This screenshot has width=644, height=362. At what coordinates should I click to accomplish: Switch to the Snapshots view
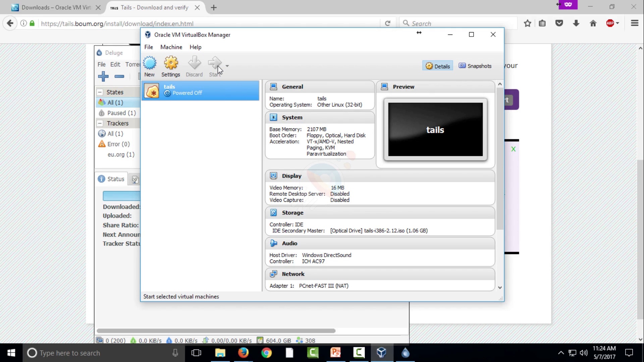tap(475, 66)
